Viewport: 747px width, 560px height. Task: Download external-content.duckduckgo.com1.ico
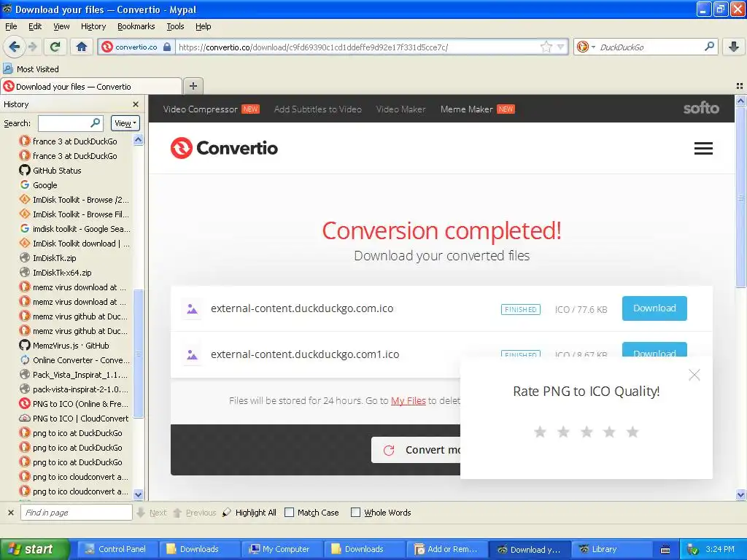click(x=654, y=349)
